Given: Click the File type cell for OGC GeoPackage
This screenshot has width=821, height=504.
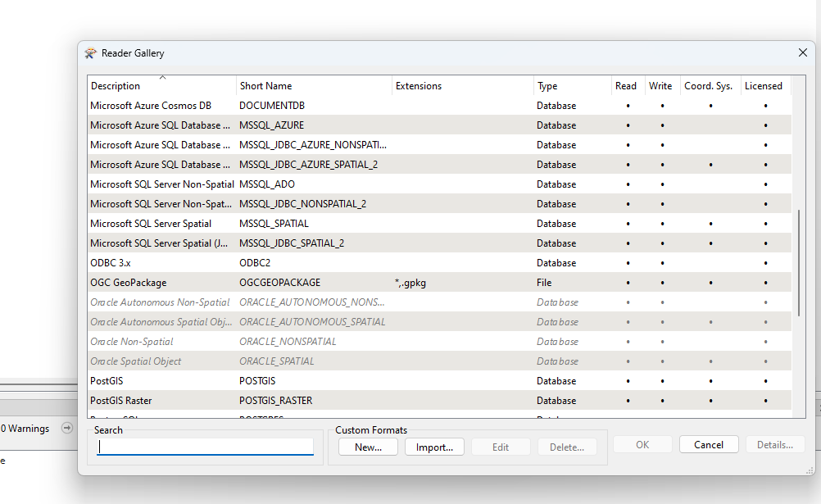Looking at the screenshot, I should point(544,283).
